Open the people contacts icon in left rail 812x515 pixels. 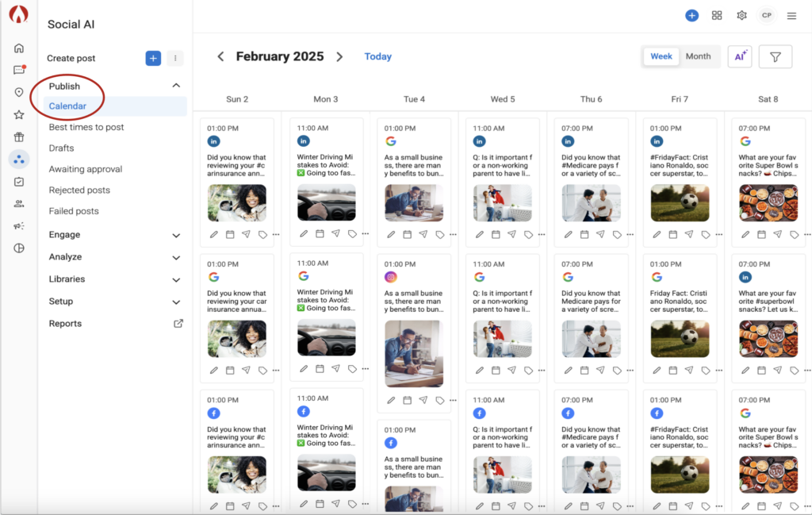pos(19,204)
